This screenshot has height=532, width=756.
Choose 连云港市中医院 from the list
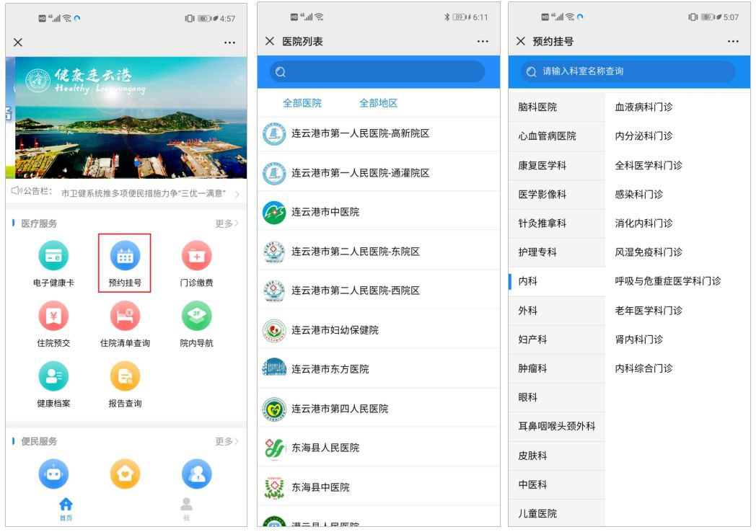[379, 212]
